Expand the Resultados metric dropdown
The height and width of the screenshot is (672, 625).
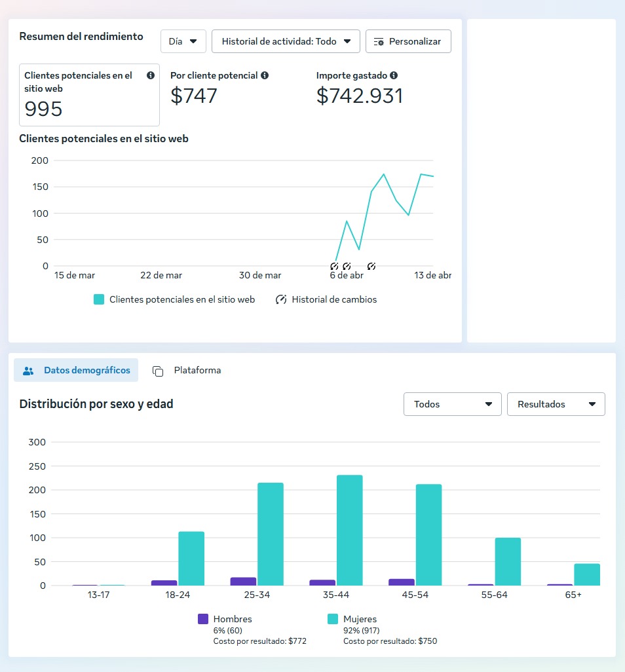pyautogui.click(x=556, y=404)
